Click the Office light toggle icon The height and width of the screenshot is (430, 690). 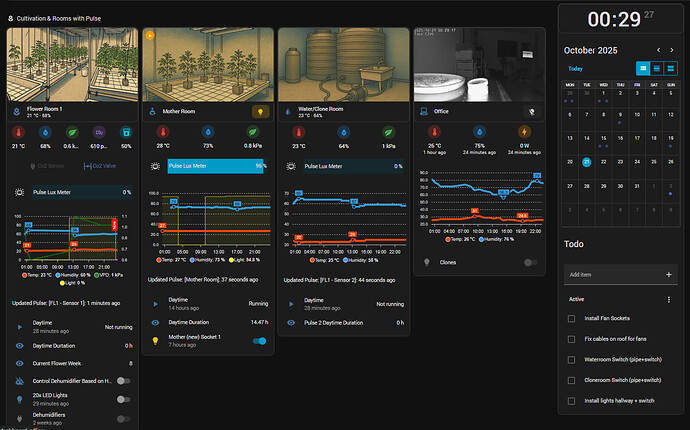pos(530,113)
